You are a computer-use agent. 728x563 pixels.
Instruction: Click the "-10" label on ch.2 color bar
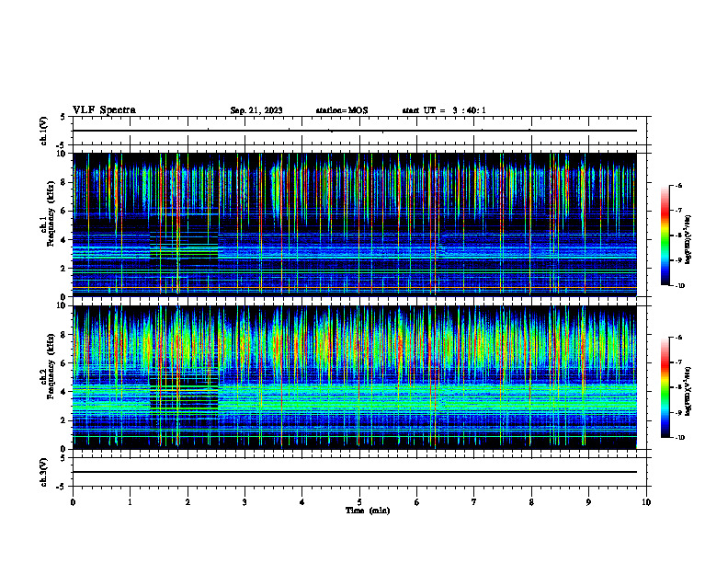point(679,438)
